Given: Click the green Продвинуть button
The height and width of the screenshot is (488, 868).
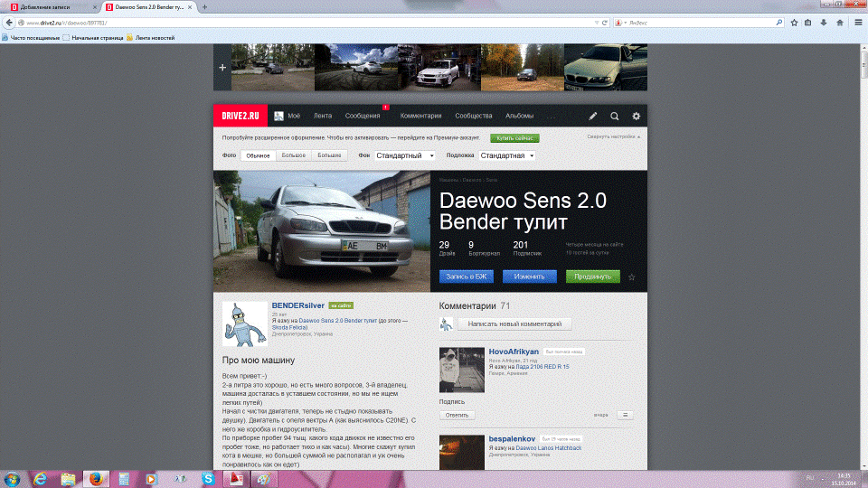Looking at the screenshot, I should (593, 277).
